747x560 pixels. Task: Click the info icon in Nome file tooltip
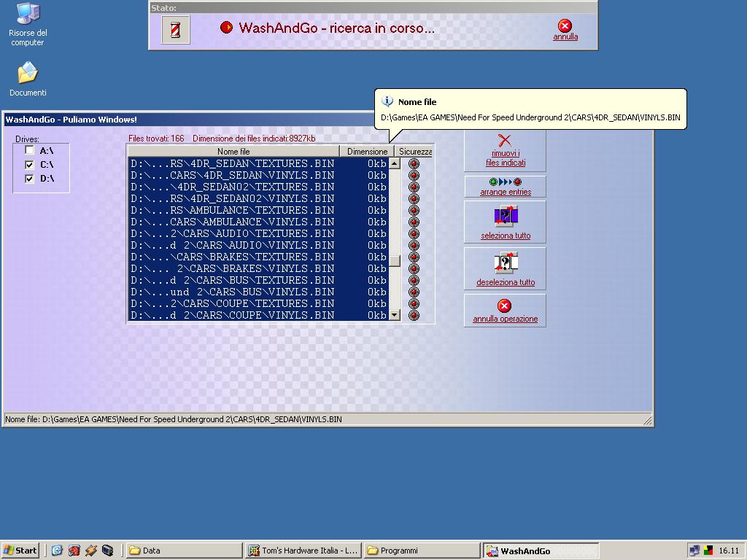[387, 101]
